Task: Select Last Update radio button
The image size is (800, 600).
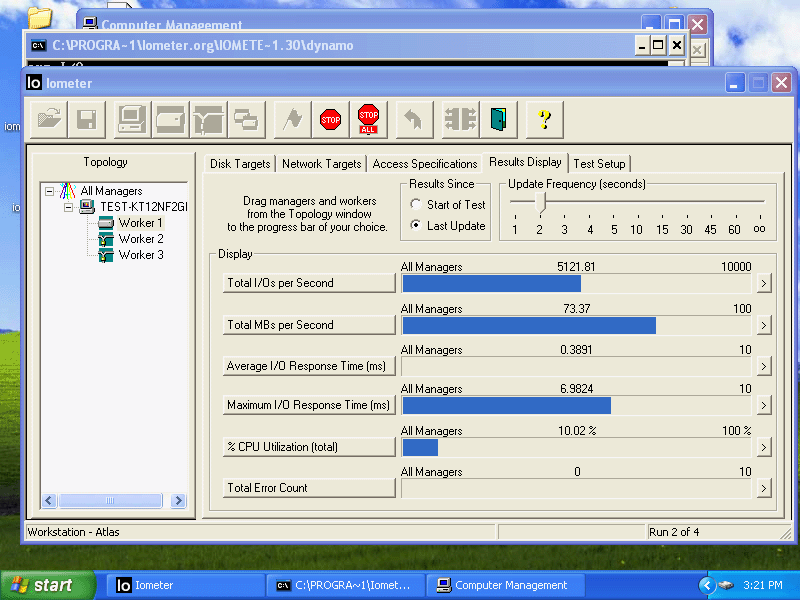Action: (416, 225)
